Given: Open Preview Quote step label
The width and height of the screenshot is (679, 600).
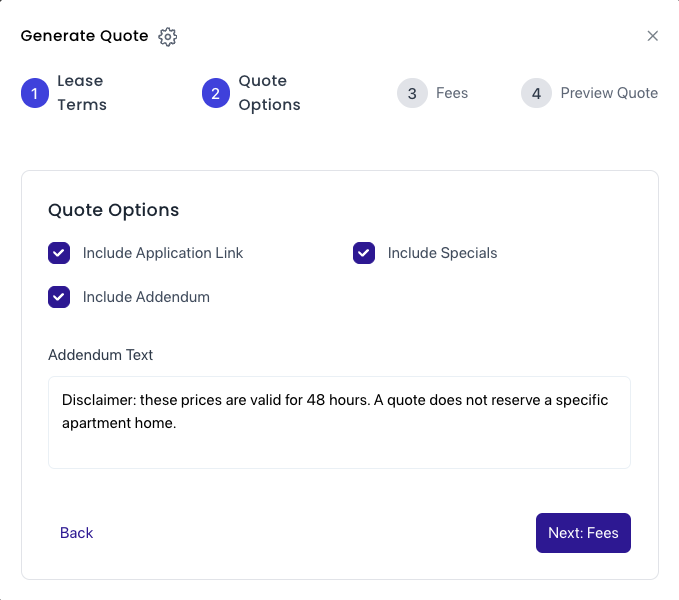Looking at the screenshot, I should coord(609,93).
